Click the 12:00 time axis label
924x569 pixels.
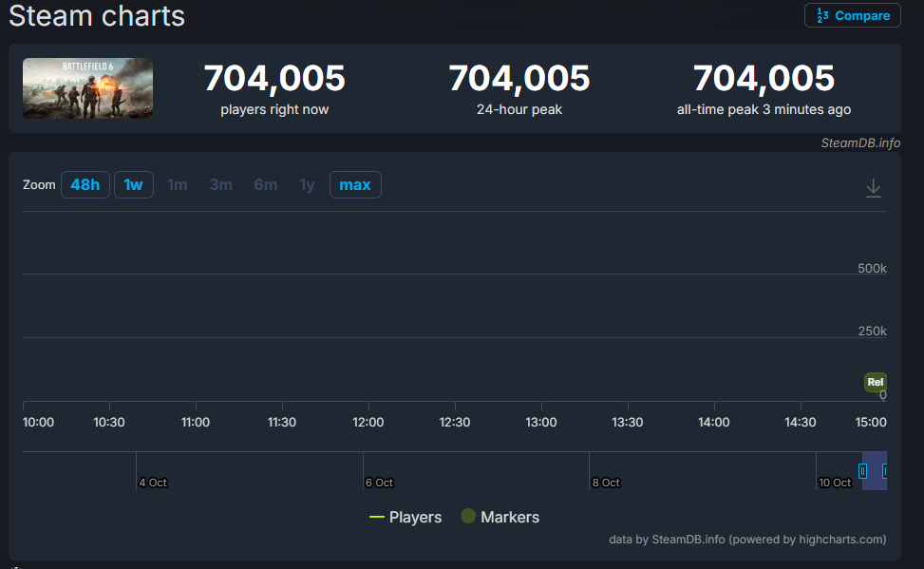click(368, 422)
